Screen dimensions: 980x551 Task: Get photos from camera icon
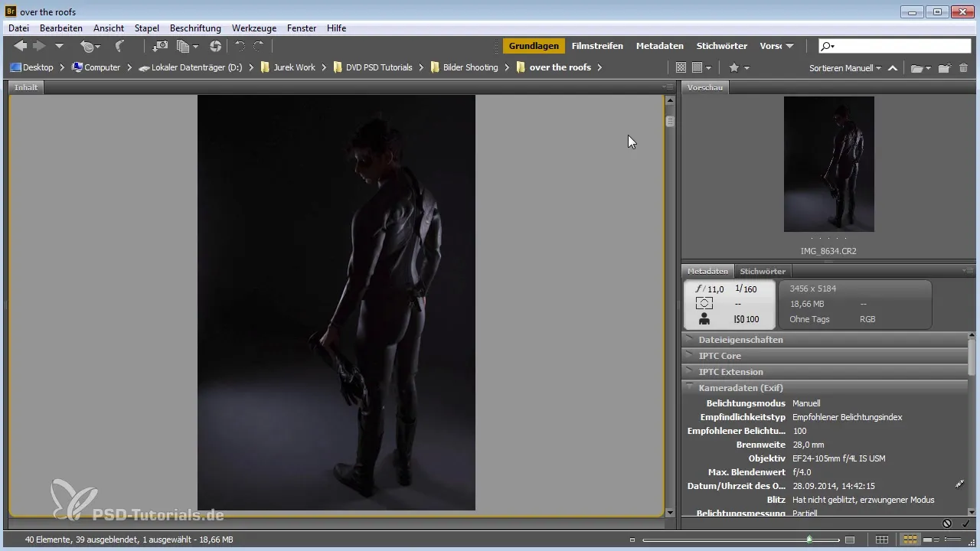(161, 46)
